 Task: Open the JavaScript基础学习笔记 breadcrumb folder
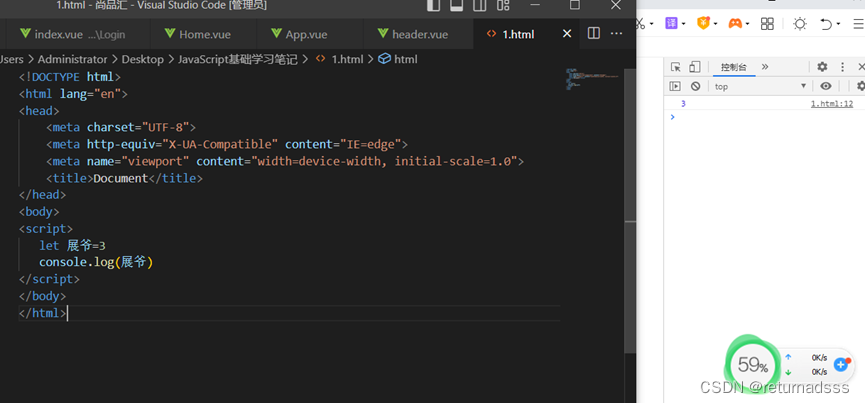[x=238, y=59]
